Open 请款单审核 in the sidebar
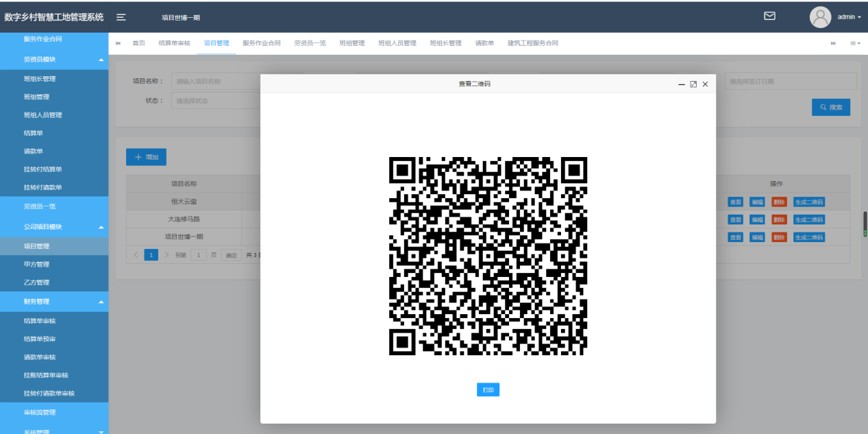Image resolution: width=868 pixels, height=434 pixels. pyautogui.click(x=54, y=357)
